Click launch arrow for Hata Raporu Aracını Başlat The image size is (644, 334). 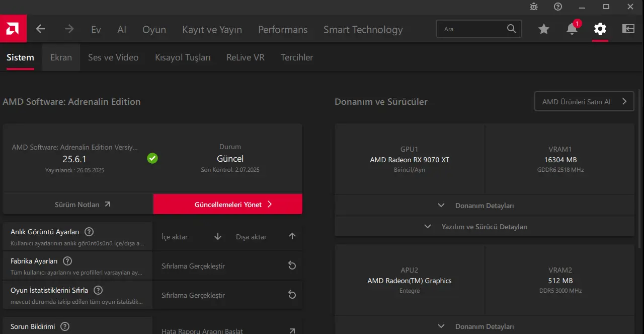point(292,331)
